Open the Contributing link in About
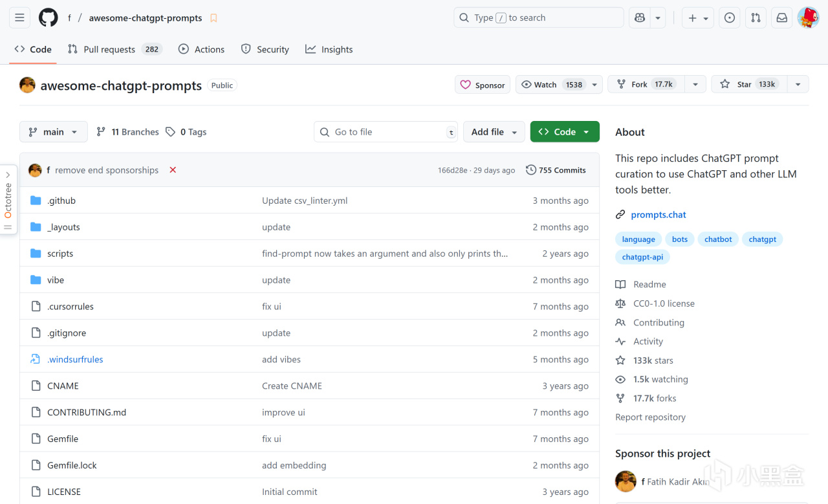828x504 pixels. pos(649,323)
